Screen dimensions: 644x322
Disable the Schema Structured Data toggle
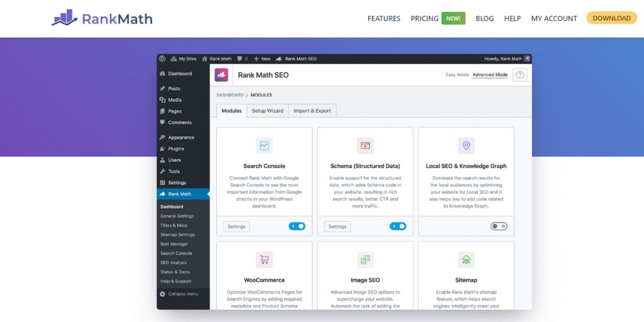click(398, 226)
